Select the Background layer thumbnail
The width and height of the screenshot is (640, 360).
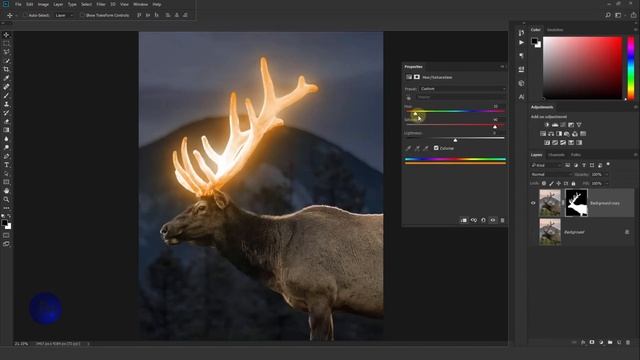[550, 232]
